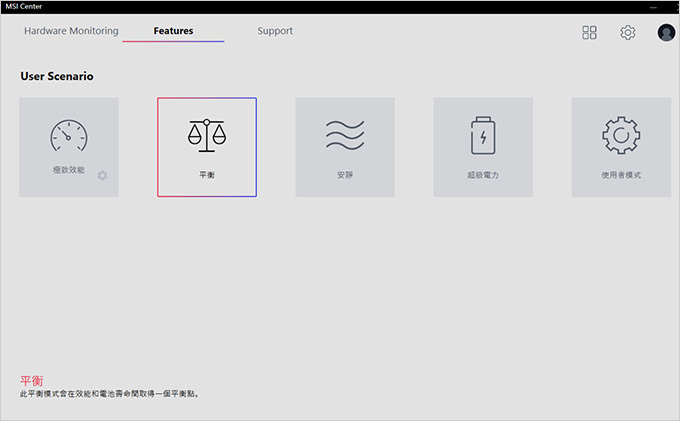Click the red 平衡 description title
Image resolution: width=680 pixels, height=421 pixels.
coord(32,381)
